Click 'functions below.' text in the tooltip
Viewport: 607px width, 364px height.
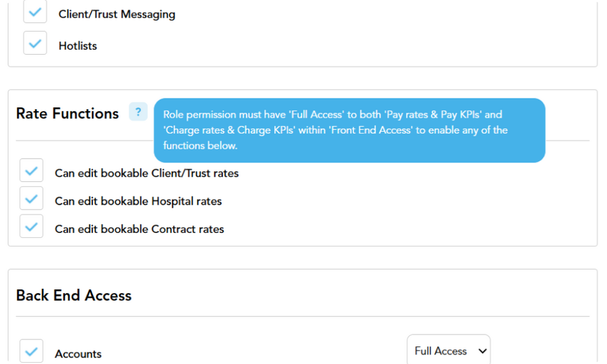click(x=200, y=146)
